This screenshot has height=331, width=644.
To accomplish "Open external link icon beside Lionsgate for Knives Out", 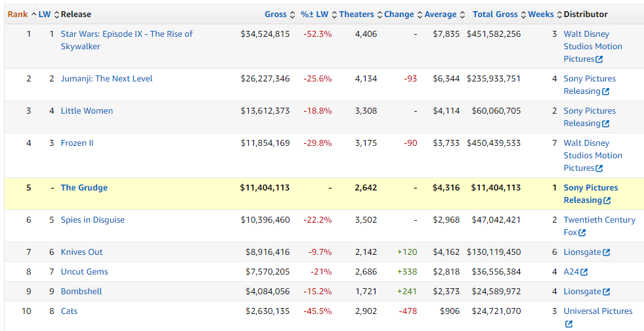I will pos(606,253).
